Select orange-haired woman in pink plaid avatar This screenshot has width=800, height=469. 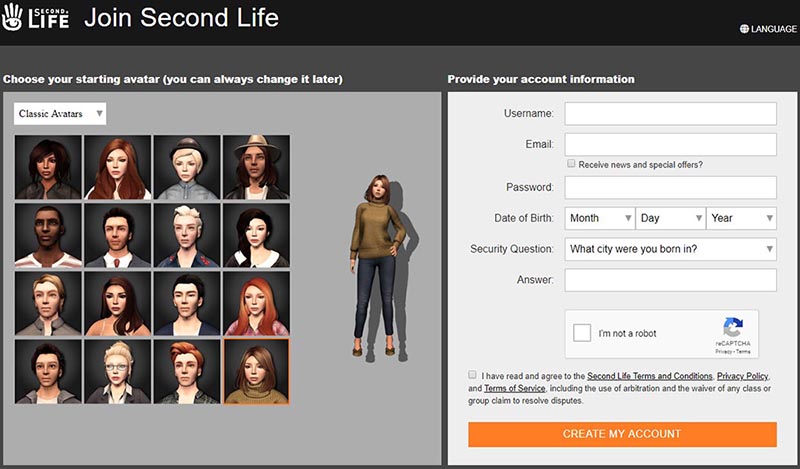[x=257, y=304]
